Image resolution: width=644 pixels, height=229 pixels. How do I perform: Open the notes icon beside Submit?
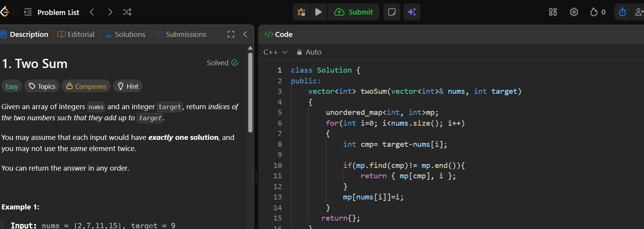tap(392, 12)
